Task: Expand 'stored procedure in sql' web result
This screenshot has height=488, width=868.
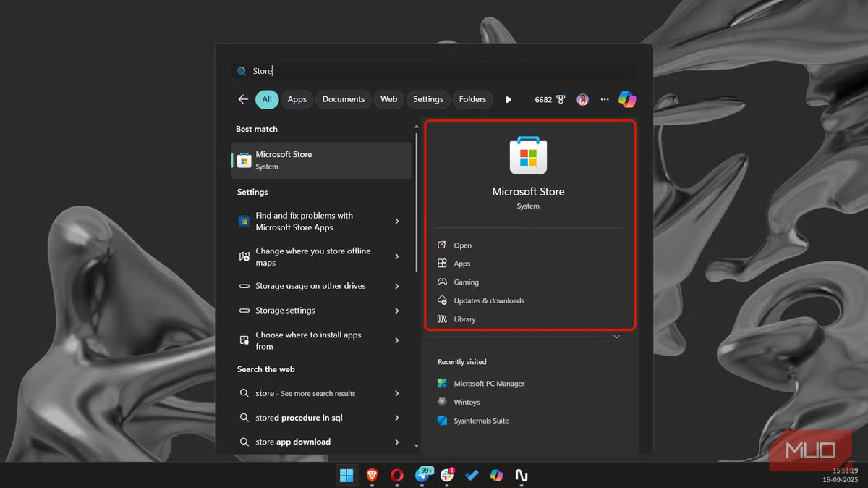Action: click(397, 418)
